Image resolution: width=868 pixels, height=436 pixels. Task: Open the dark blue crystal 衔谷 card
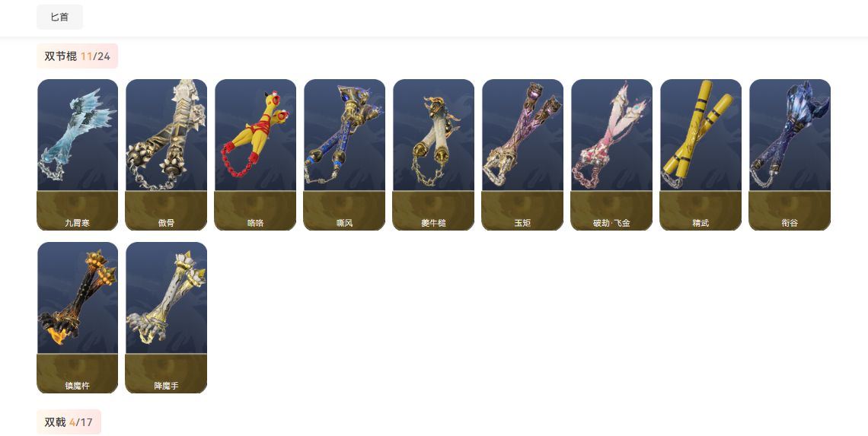(x=790, y=154)
